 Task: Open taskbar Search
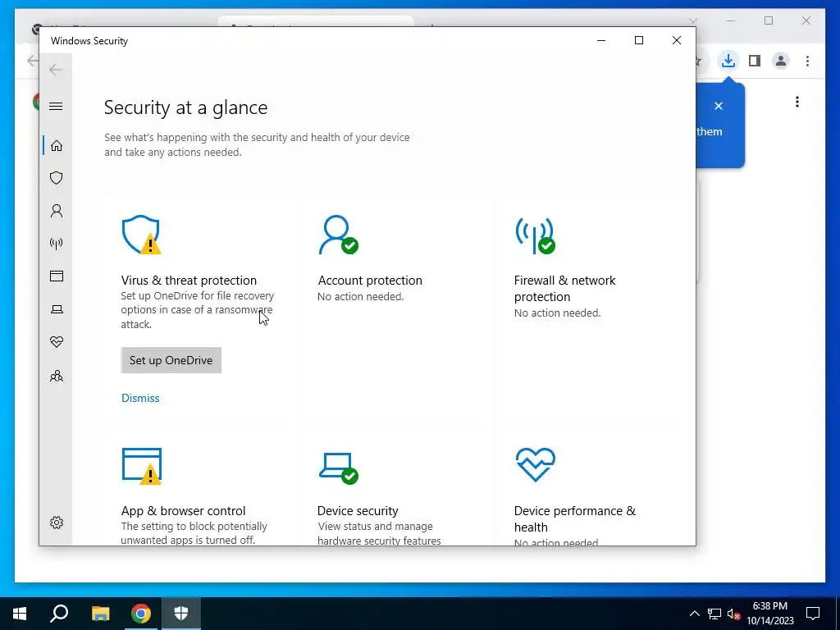(x=59, y=614)
